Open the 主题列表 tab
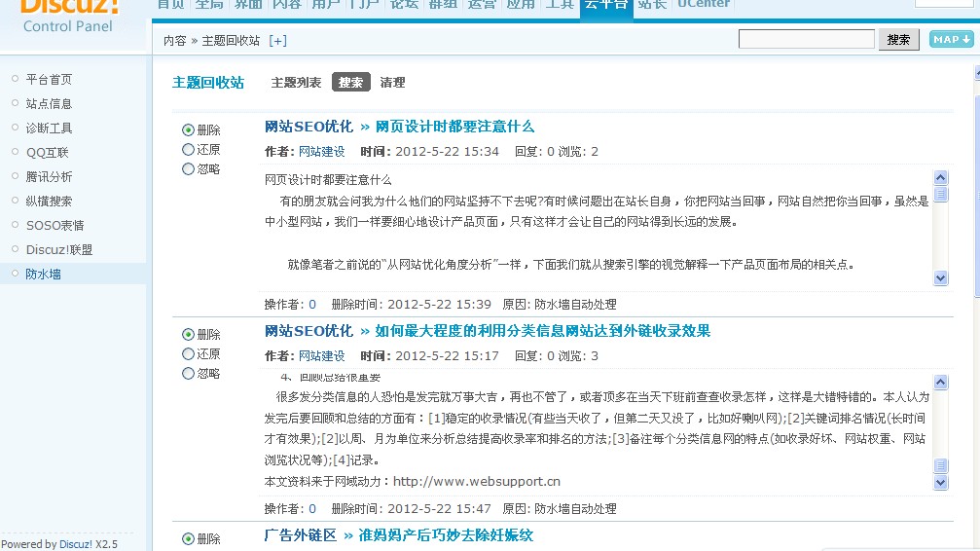Viewport: 980px width, 551px height. 296,83
